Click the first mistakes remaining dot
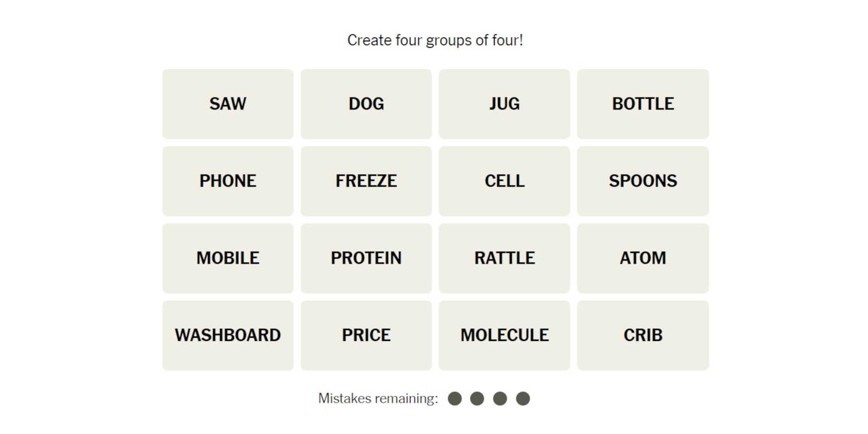 tap(455, 399)
